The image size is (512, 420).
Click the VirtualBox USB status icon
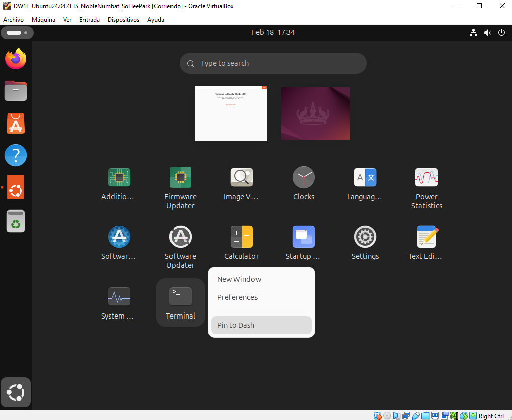coord(415,416)
